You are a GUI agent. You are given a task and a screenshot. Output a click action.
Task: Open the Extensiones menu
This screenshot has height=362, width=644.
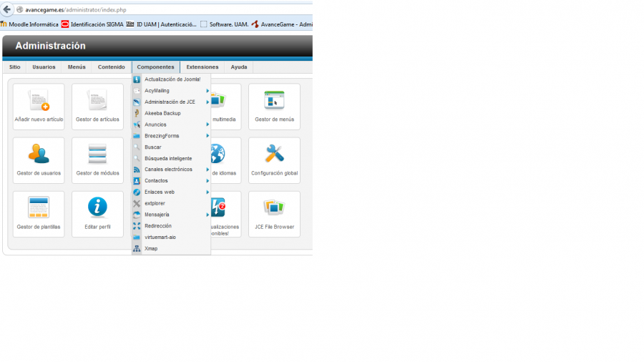(x=203, y=67)
